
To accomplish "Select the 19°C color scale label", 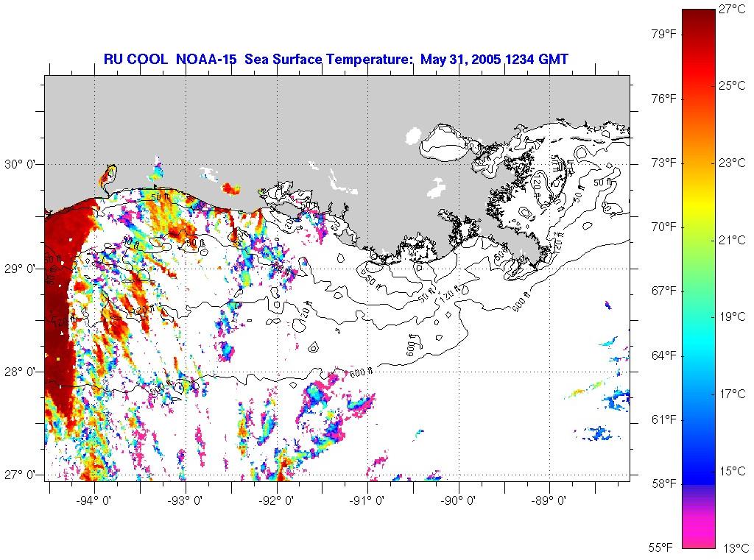I will pyautogui.click(x=733, y=316).
